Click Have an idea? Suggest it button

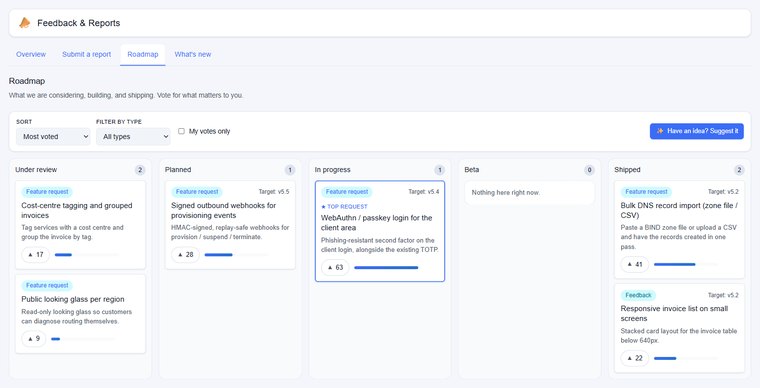[x=697, y=131]
